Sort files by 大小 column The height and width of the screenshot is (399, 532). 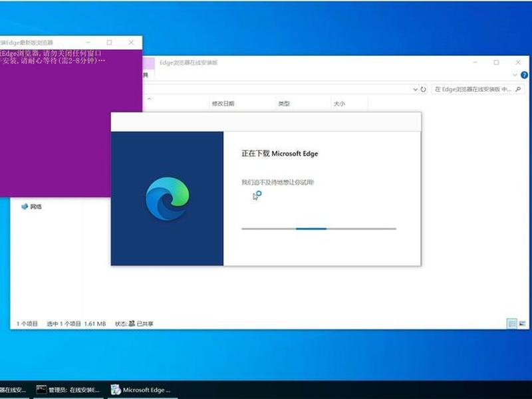[x=339, y=104]
